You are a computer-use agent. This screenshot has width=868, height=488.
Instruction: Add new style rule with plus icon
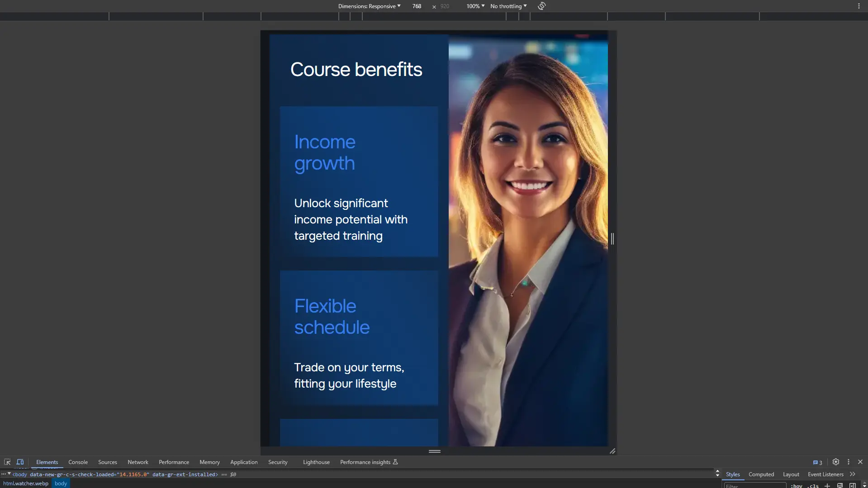click(x=827, y=485)
